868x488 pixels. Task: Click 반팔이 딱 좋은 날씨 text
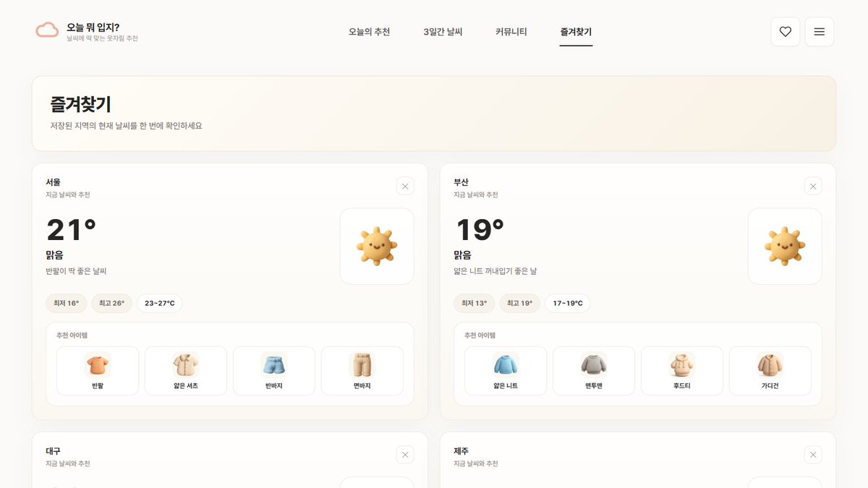pyautogui.click(x=76, y=271)
